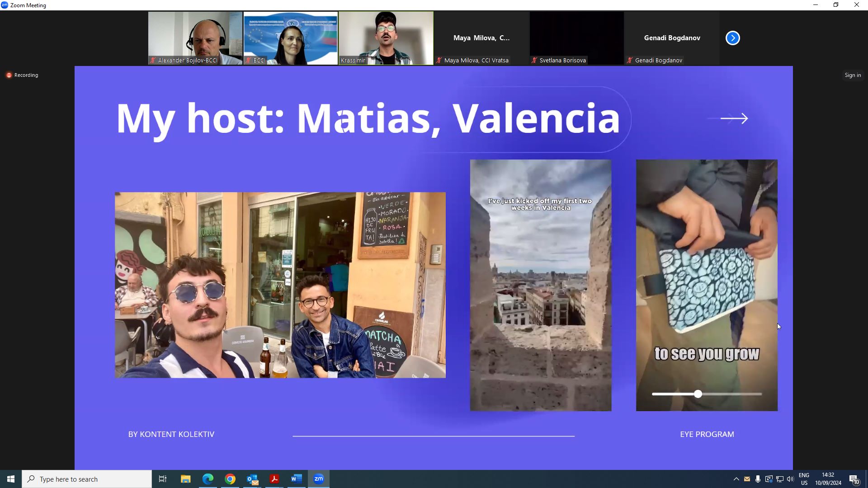Open Outlook from the taskbar
The height and width of the screenshot is (488, 868).
coord(252,479)
